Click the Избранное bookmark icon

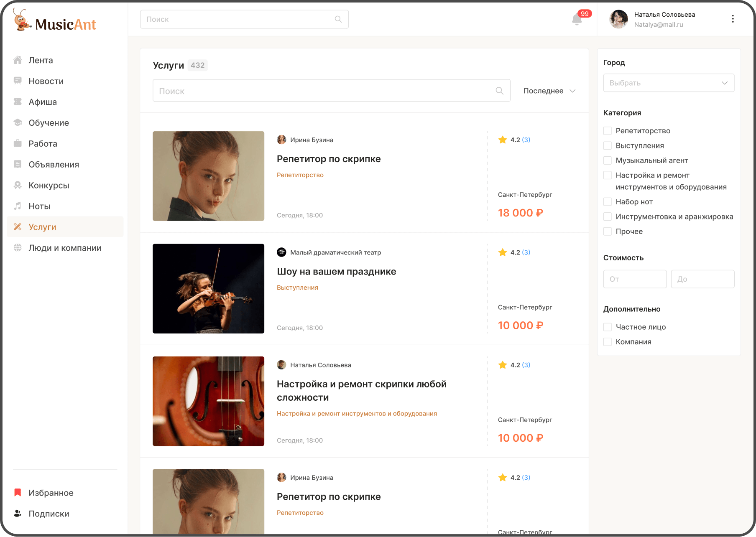pos(18,493)
